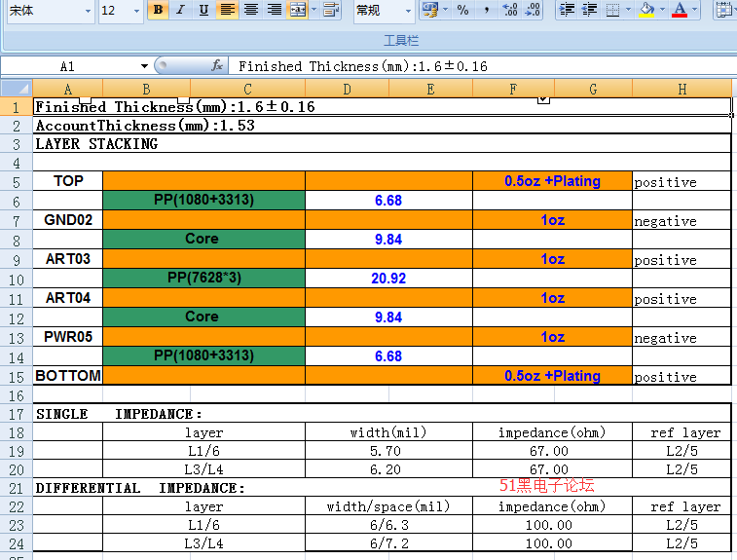This screenshot has height=560, width=737.
Task: Click into the formula bar
Action: pos(483,66)
